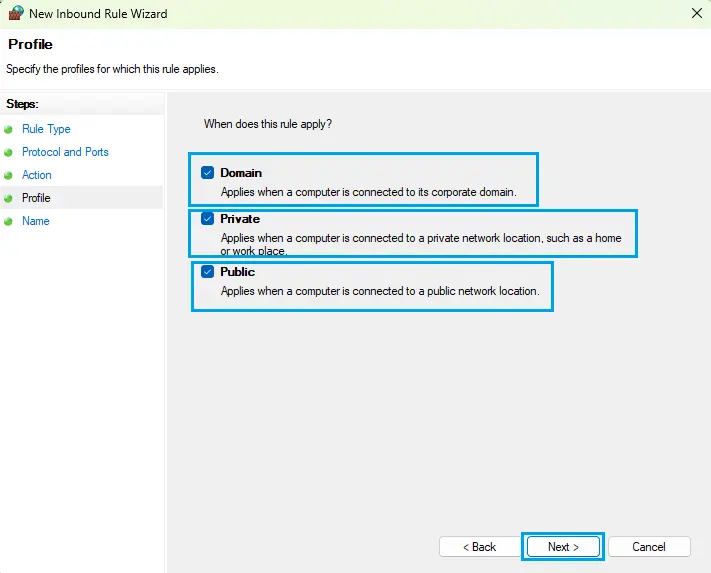The height and width of the screenshot is (573, 711).
Task: Close the wizard window with X
Action: coord(697,13)
